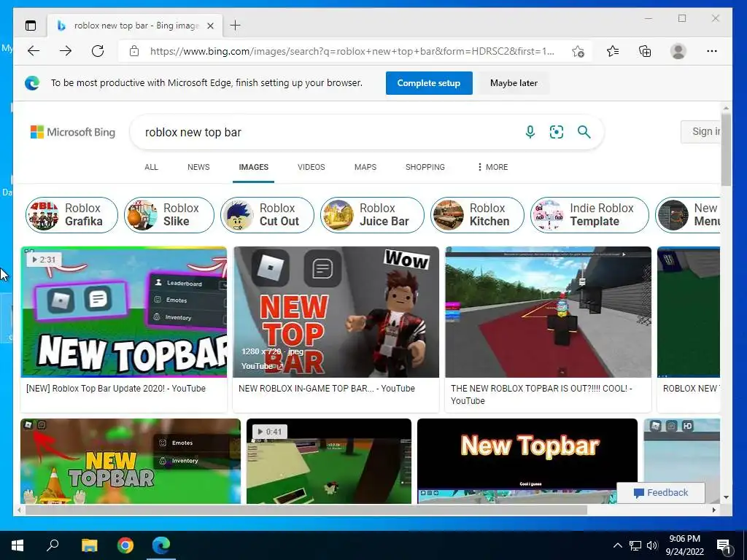Open '[NEW] Roblox Top Bar Update 2020!' link
Image resolution: width=747 pixels, height=560 pixels.
pos(116,389)
